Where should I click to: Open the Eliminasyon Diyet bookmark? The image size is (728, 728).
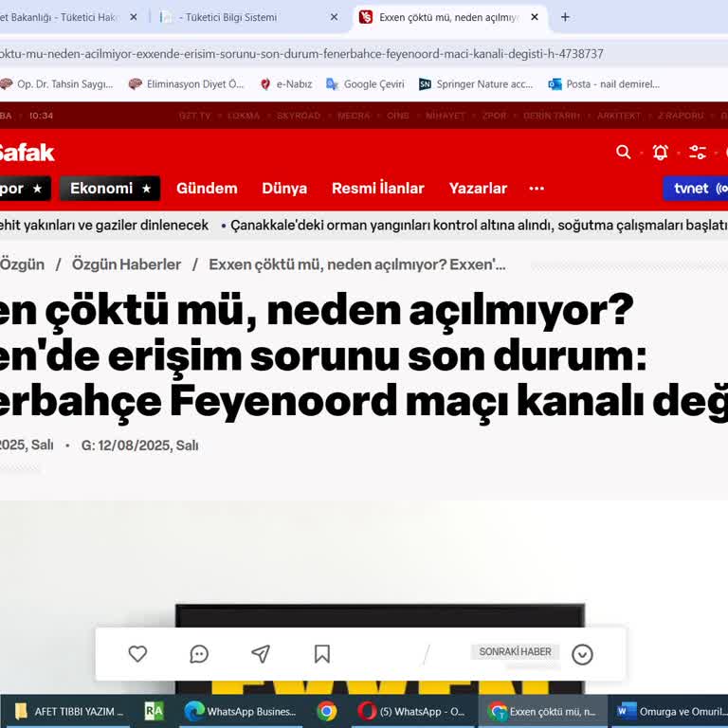pyautogui.click(x=186, y=84)
